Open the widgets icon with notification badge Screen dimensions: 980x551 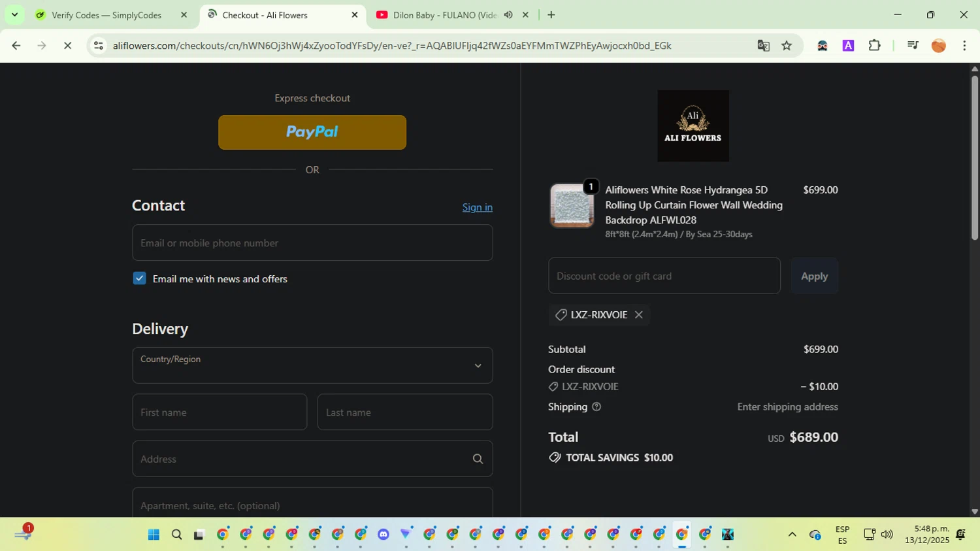(x=24, y=533)
